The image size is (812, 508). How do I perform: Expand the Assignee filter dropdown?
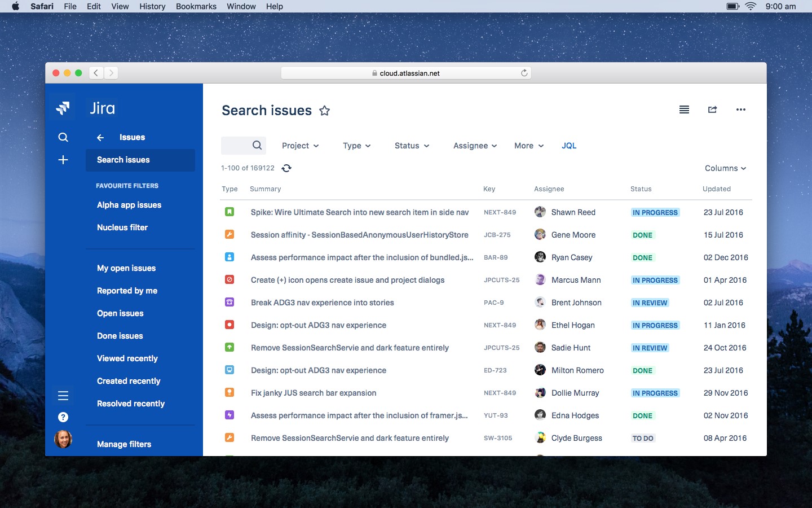tap(475, 146)
